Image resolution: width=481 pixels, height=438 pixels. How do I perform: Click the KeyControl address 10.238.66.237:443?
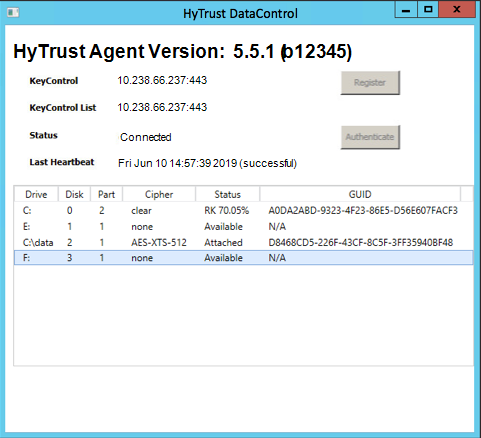pos(162,80)
